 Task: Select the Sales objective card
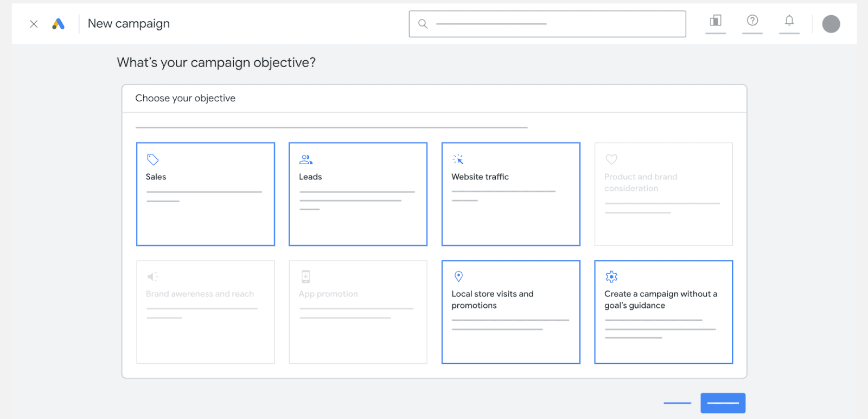pyautogui.click(x=206, y=194)
